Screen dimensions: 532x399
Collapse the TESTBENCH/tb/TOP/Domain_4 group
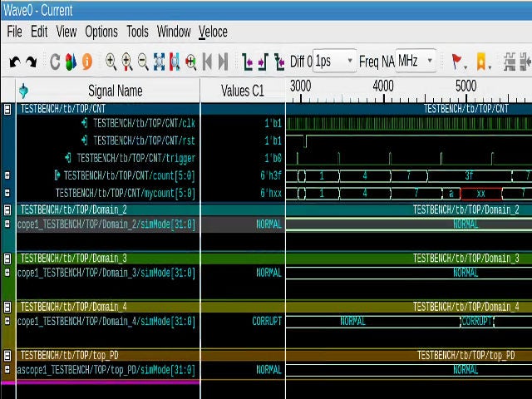[x=7, y=307]
